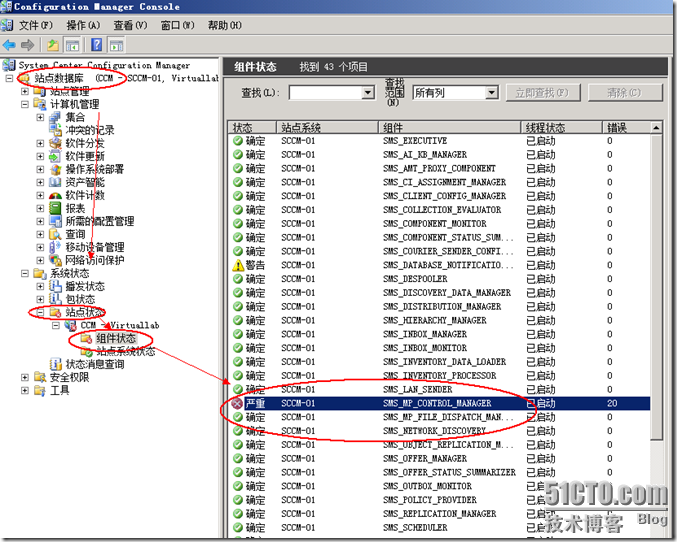Open the 操作(A) menu
677x542 pixels.
(83, 25)
